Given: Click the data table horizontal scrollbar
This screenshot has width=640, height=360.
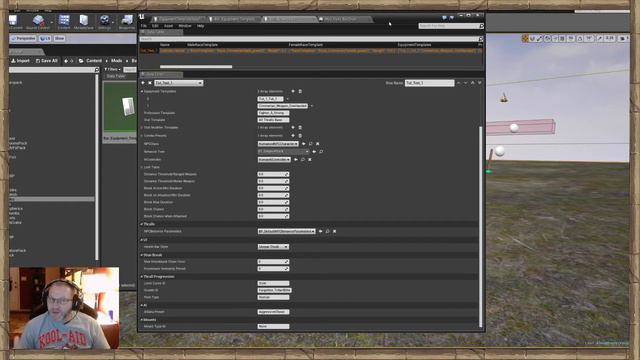Looking at the screenshot, I should 196,67.
